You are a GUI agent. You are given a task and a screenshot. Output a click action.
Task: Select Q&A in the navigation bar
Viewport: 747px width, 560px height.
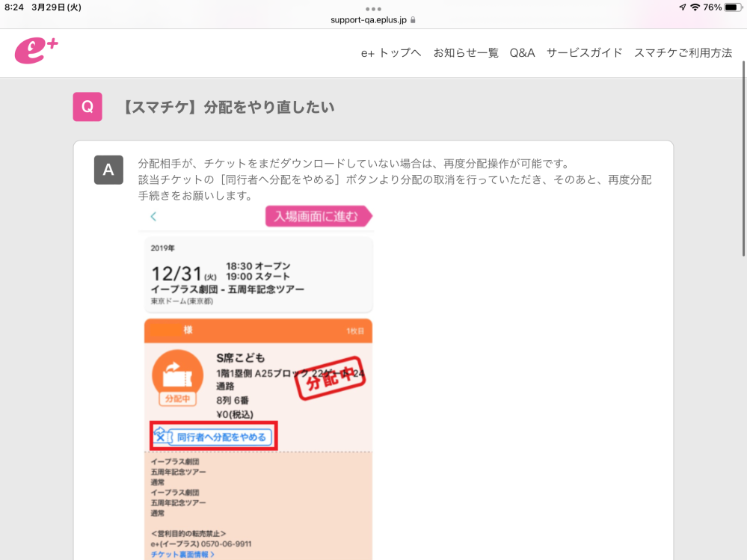click(522, 53)
